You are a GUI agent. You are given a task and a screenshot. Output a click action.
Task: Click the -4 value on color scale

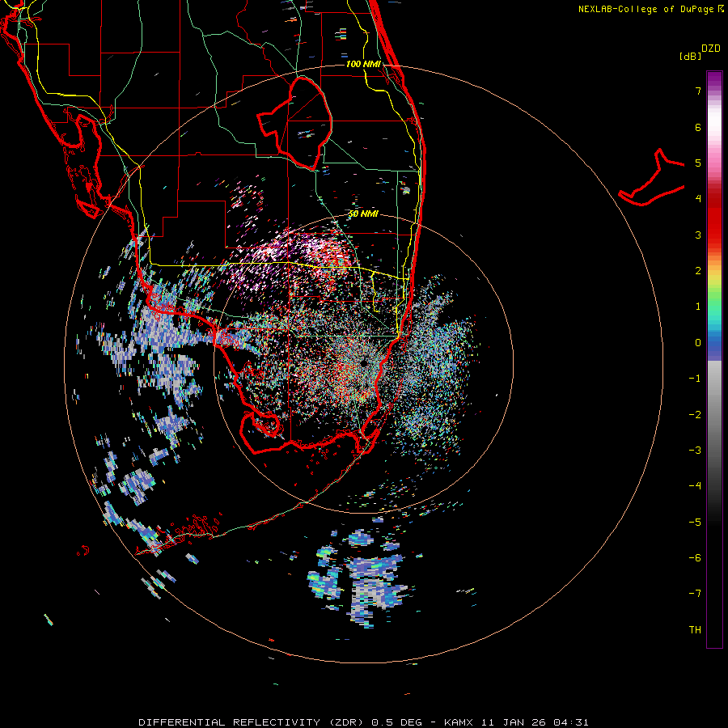click(695, 486)
